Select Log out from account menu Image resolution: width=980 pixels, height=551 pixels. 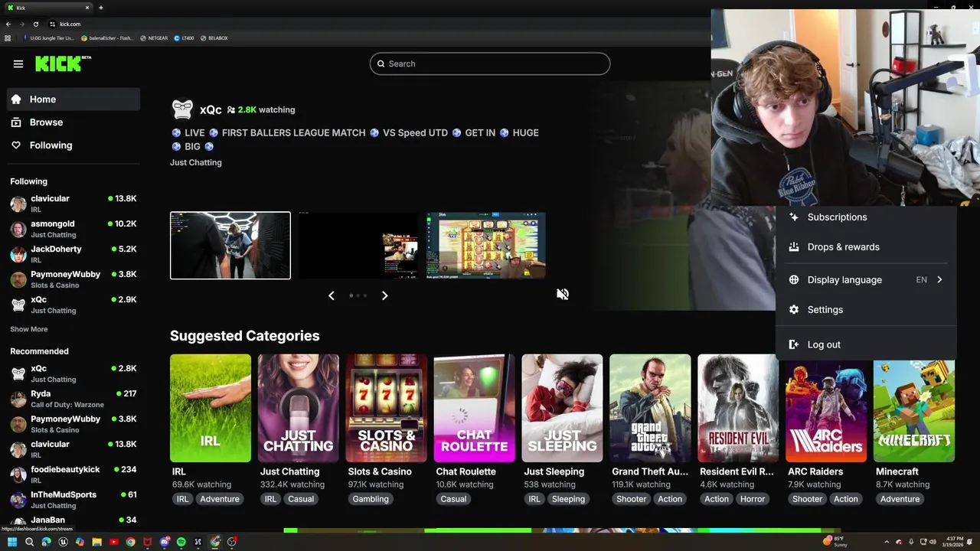pyautogui.click(x=866, y=344)
